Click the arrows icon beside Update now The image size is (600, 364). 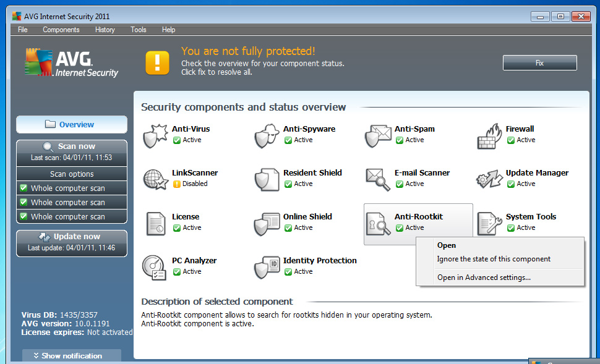tap(45, 237)
